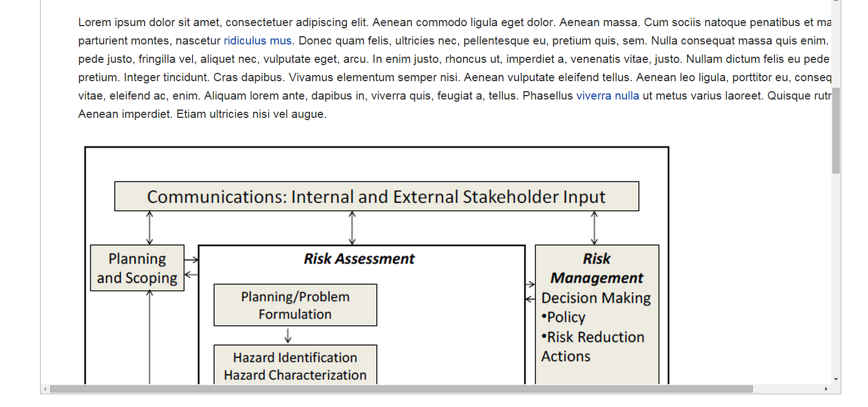Click the Policy bullet in Risk Management
This screenshot has width=868, height=407.
click(x=563, y=317)
